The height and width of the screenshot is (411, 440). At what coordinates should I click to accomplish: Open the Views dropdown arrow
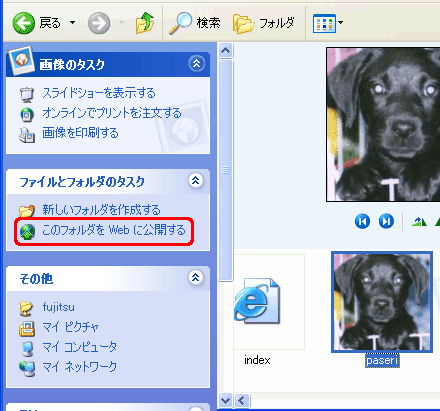340,23
